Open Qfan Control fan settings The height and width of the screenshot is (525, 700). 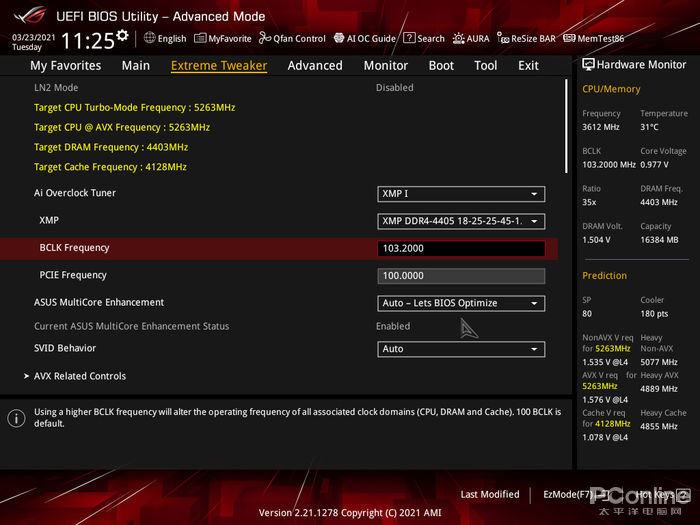tap(292, 38)
